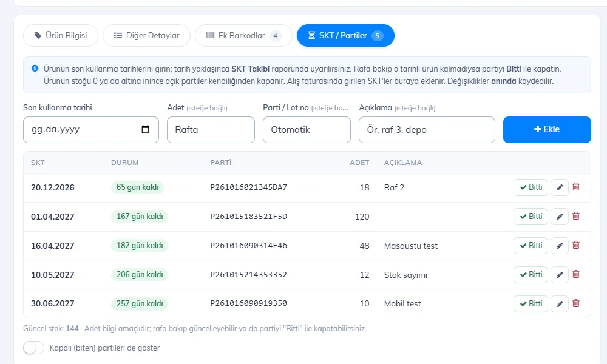Select batch code P261016090919350

click(x=248, y=303)
